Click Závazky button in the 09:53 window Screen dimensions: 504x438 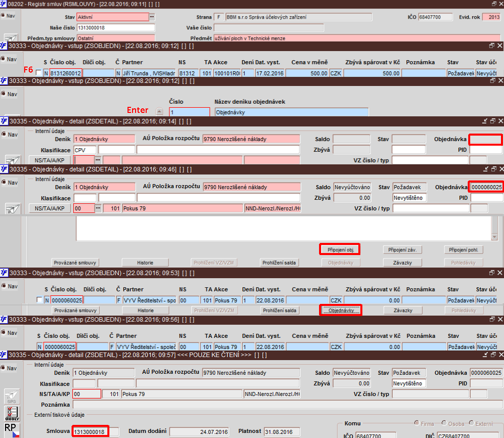(403, 310)
